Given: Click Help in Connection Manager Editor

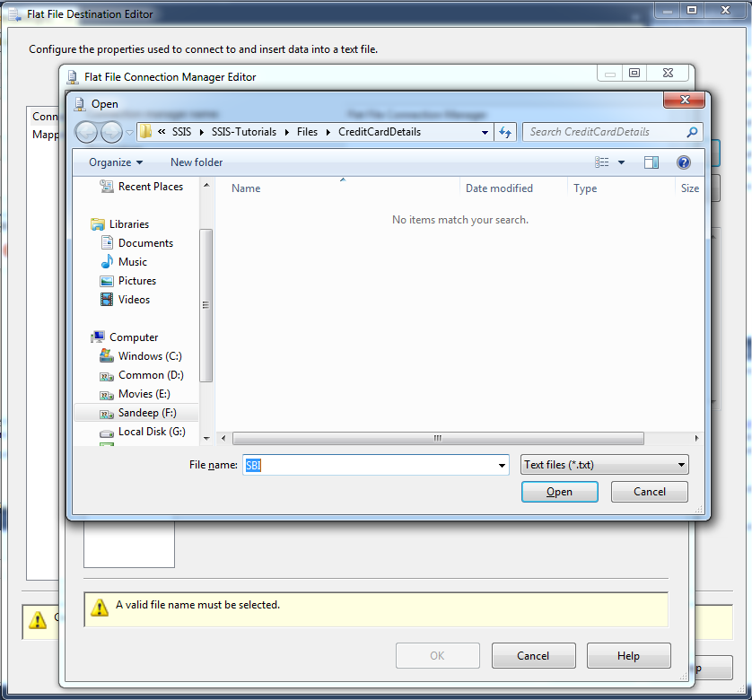Looking at the screenshot, I should (628, 656).
